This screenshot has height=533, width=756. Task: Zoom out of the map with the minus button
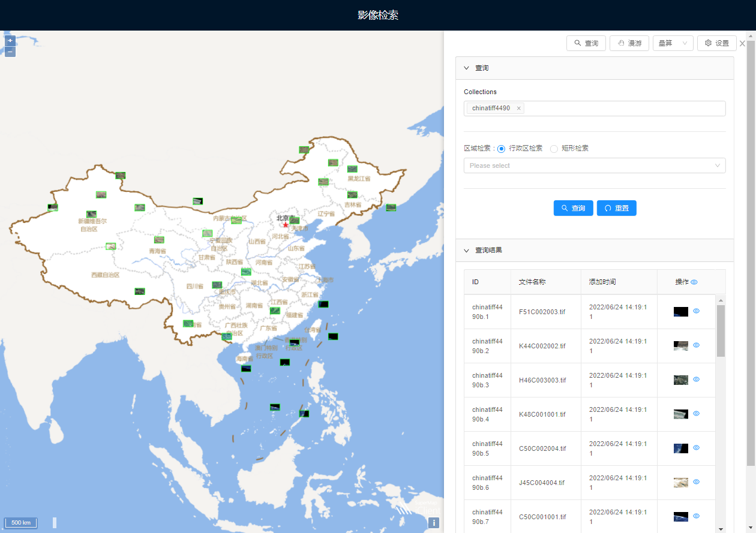(10, 52)
